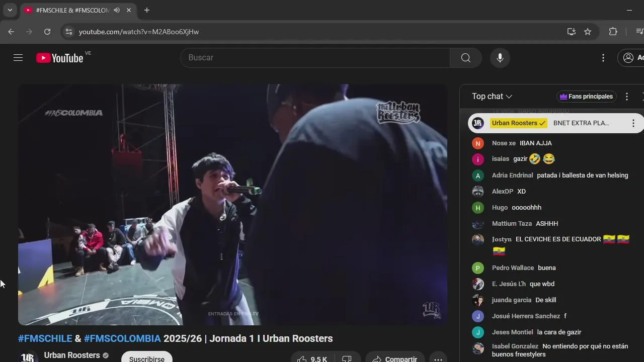Open a new browser tab
This screenshot has width=644, height=362.
pyautogui.click(x=146, y=10)
